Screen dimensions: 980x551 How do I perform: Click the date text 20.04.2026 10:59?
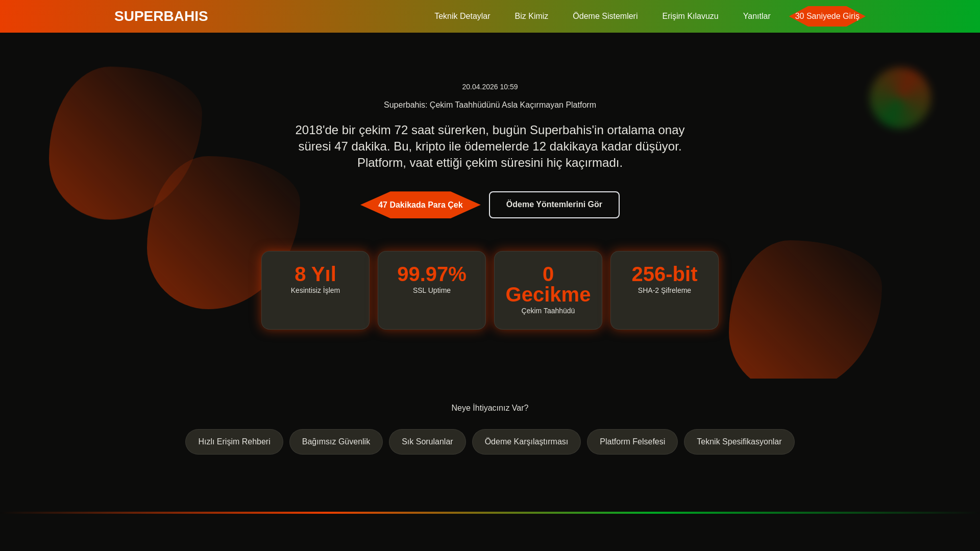tap(490, 87)
